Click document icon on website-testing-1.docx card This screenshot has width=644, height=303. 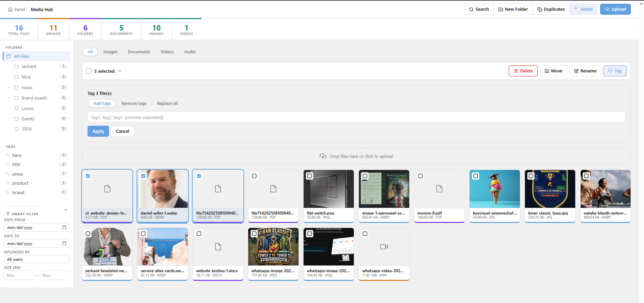(x=218, y=247)
